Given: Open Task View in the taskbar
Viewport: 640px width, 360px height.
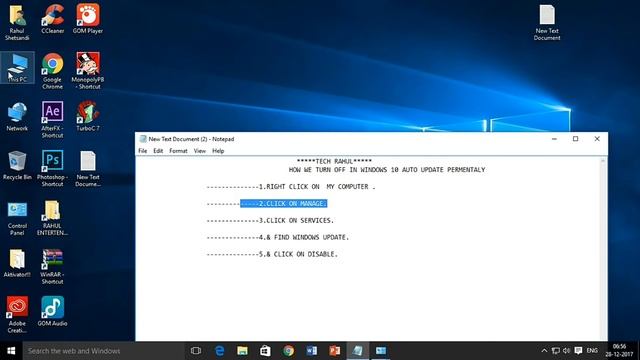Looking at the screenshot, I should 196,351.
